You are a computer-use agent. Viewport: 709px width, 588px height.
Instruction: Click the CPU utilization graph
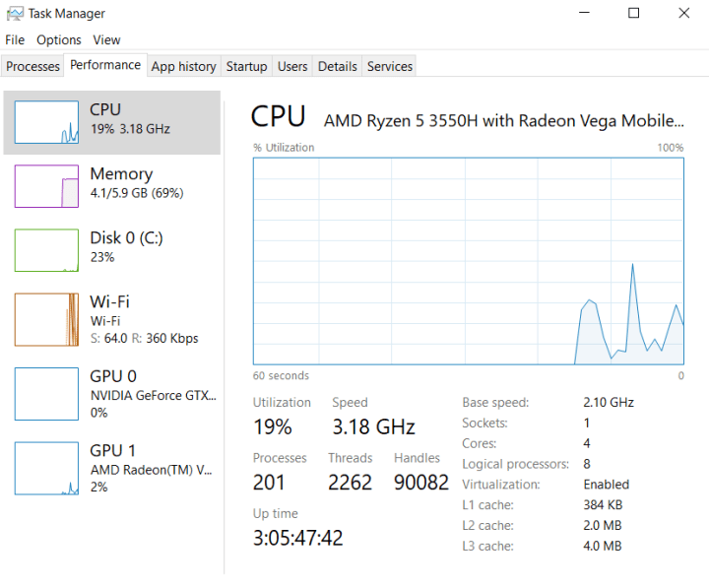(x=469, y=261)
